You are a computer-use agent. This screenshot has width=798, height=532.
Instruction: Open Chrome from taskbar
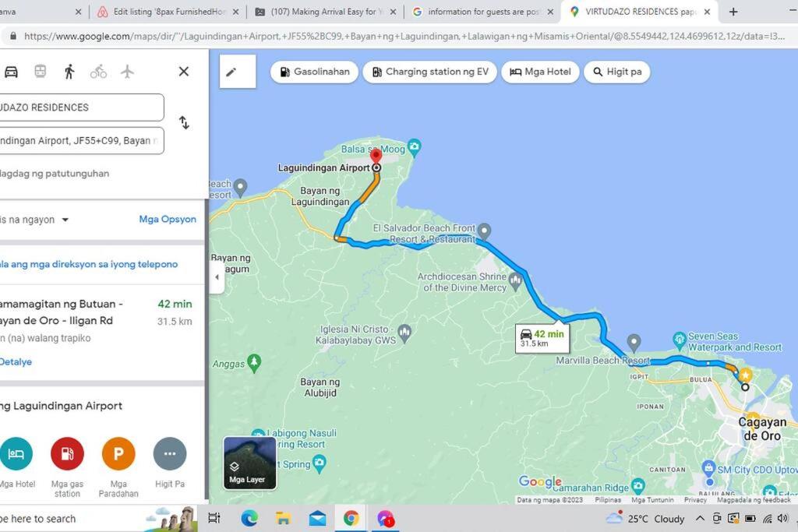coord(351,518)
